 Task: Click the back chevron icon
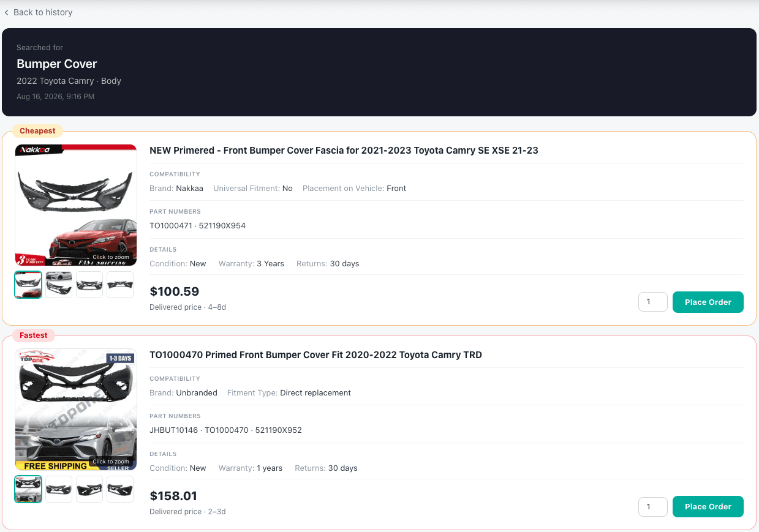(6, 12)
